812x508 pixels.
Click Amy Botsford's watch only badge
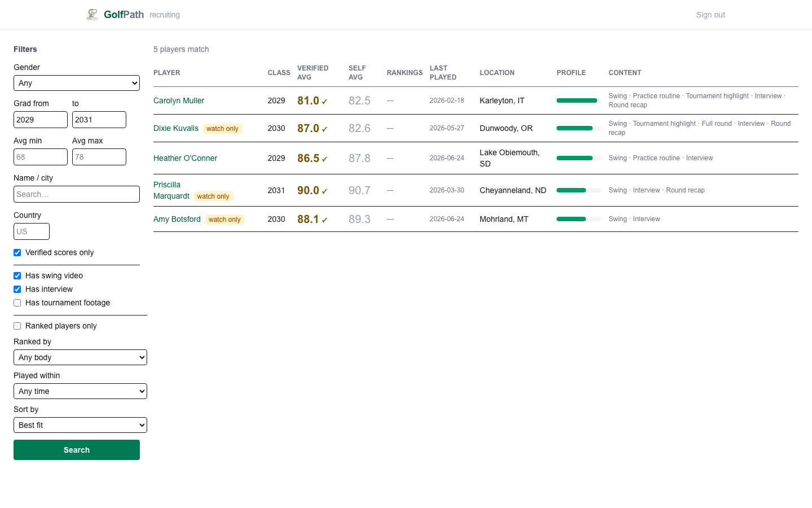224,220
